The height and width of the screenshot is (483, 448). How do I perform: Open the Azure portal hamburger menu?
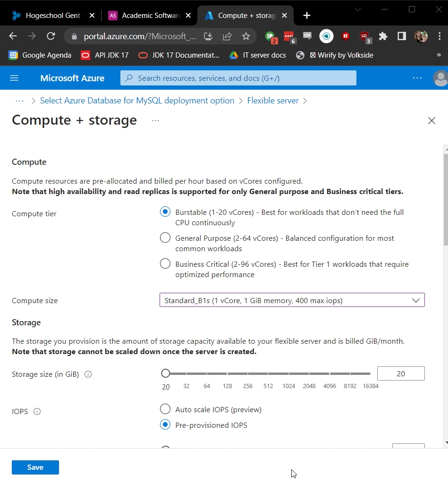click(x=14, y=78)
